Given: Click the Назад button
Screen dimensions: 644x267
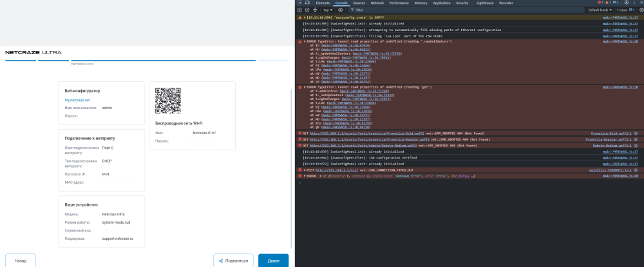Looking at the screenshot, I should pyautogui.click(x=21, y=261).
